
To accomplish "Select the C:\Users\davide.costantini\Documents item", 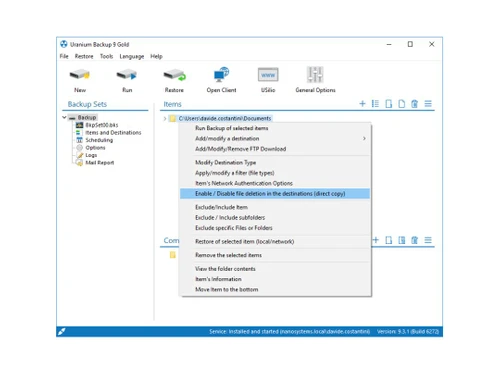I will click(225, 118).
